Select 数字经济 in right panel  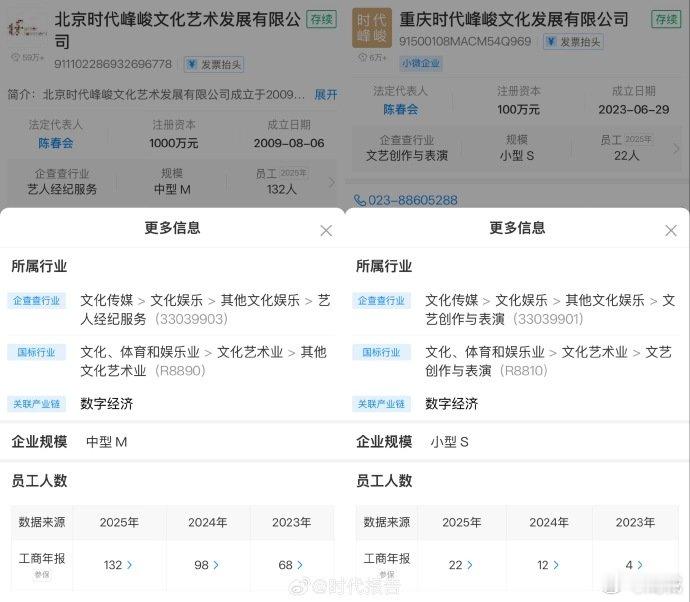point(451,404)
